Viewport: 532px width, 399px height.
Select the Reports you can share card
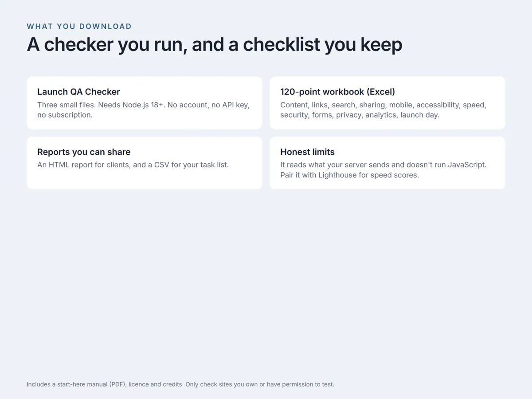pos(145,163)
